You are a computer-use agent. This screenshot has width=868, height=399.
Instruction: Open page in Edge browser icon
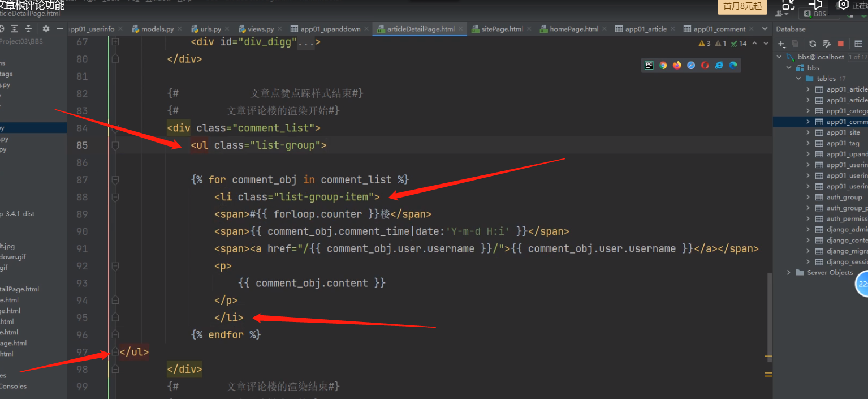pos(733,65)
